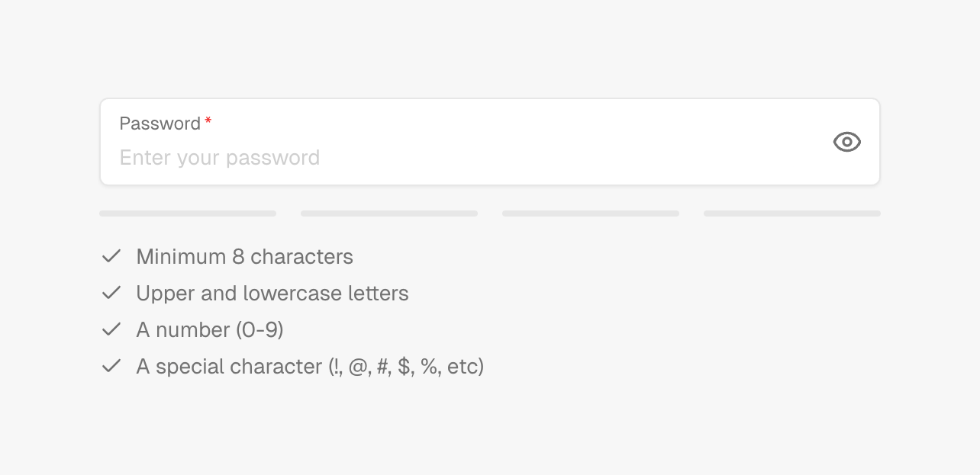
Task: Click the second password strength bar segment
Action: 389,213
